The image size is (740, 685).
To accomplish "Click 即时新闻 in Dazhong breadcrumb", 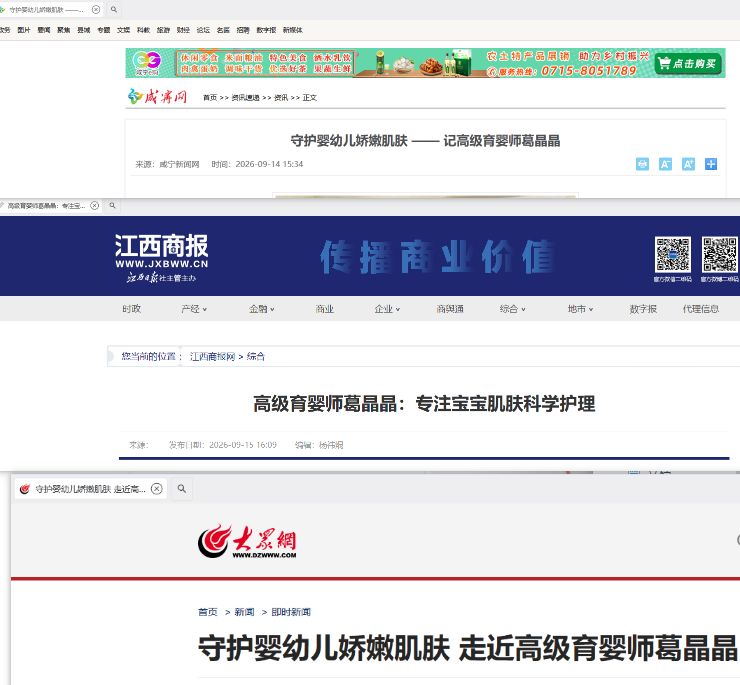I will click(291, 612).
